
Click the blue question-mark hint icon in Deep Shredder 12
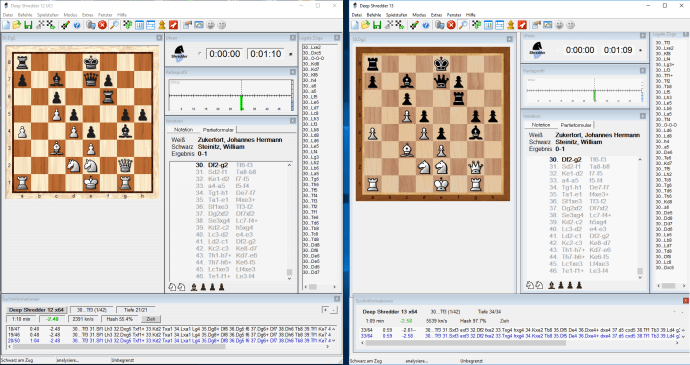77,25
